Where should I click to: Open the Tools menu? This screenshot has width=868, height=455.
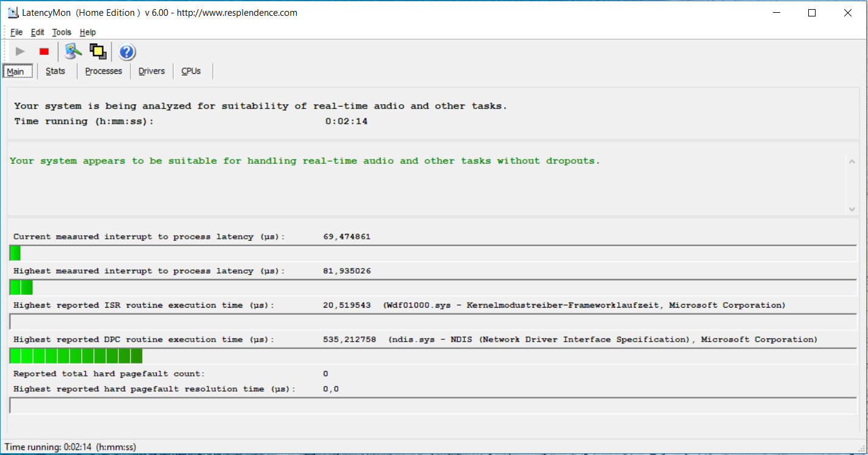[x=62, y=32]
